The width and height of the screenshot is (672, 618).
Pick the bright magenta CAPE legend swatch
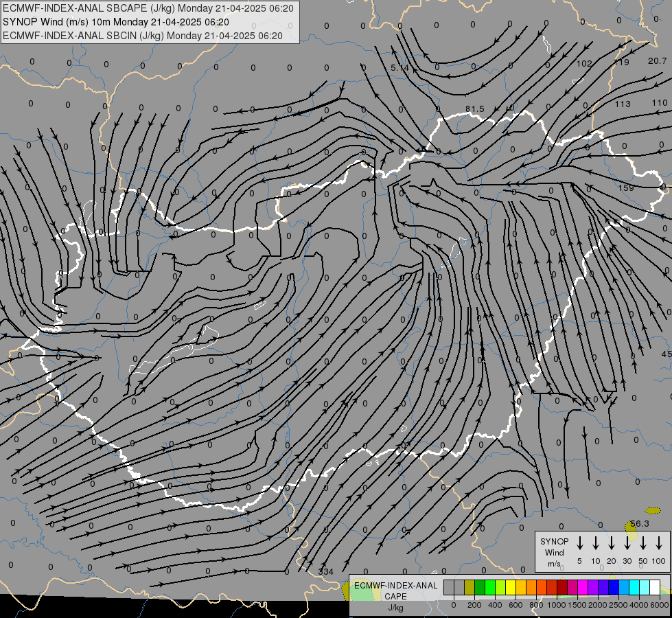(583, 588)
